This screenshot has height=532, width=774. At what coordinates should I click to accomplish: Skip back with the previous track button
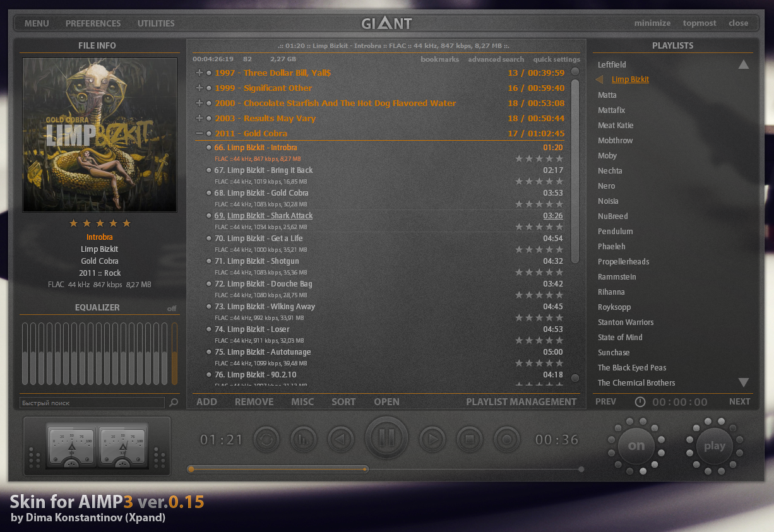pos(341,439)
